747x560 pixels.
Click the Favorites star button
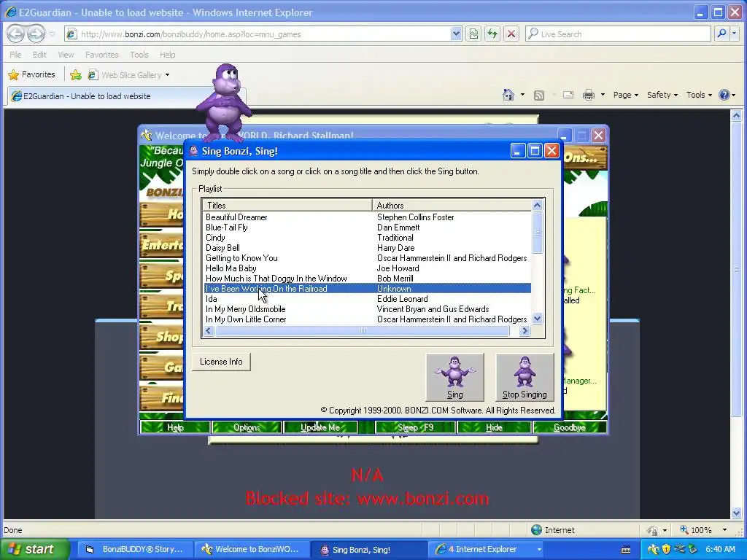coord(32,75)
